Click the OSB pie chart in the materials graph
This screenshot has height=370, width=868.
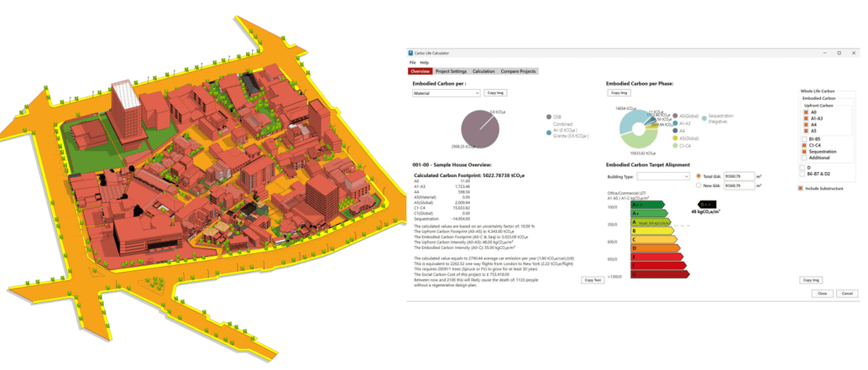tap(480, 129)
